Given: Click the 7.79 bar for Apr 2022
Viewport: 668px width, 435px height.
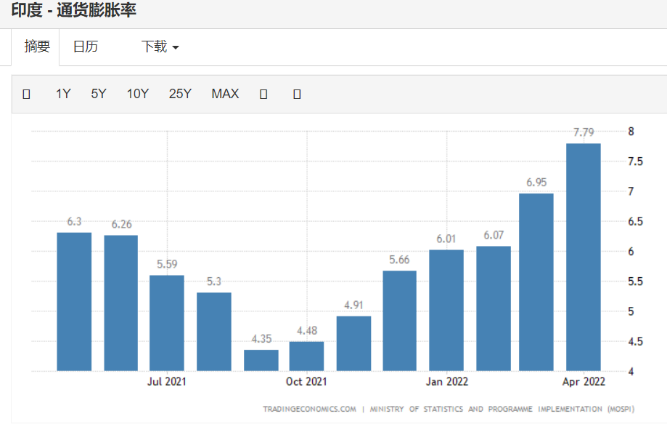Looking at the screenshot, I should click(x=583, y=257).
